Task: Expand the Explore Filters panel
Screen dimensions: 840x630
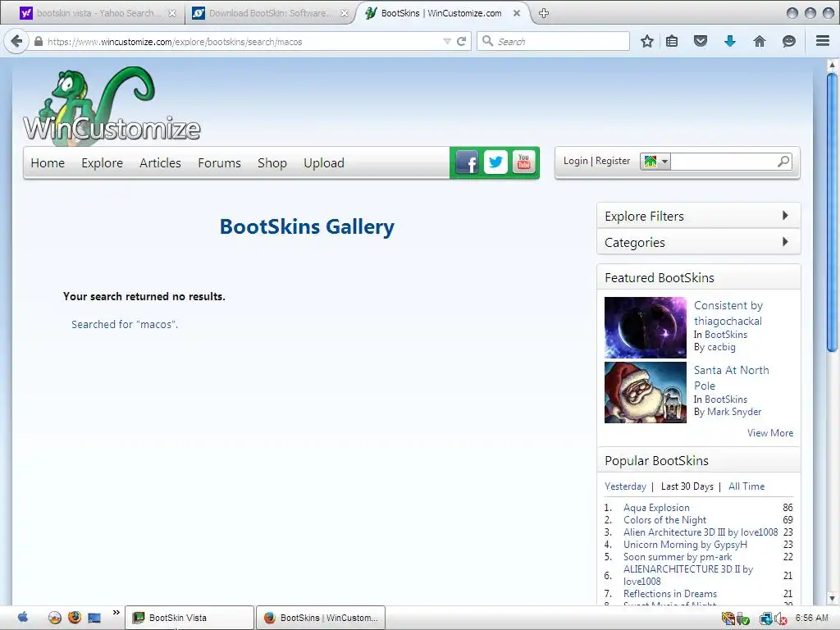Action: coord(699,216)
